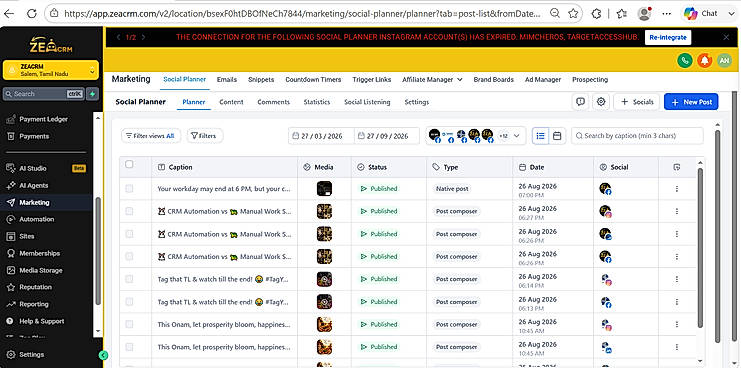Open the AH user avatar menu
The width and height of the screenshot is (741, 368).
point(724,60)
